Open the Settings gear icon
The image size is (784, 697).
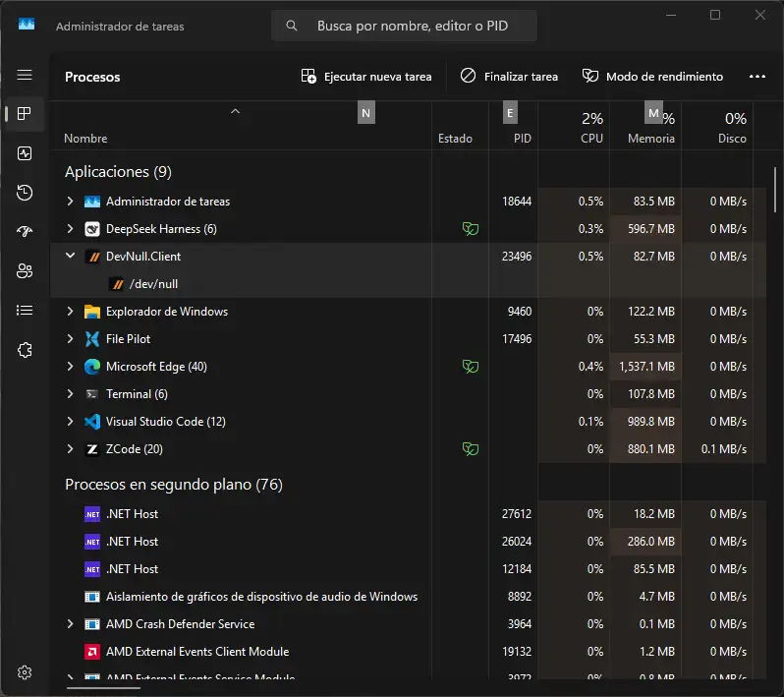point(25,672)
